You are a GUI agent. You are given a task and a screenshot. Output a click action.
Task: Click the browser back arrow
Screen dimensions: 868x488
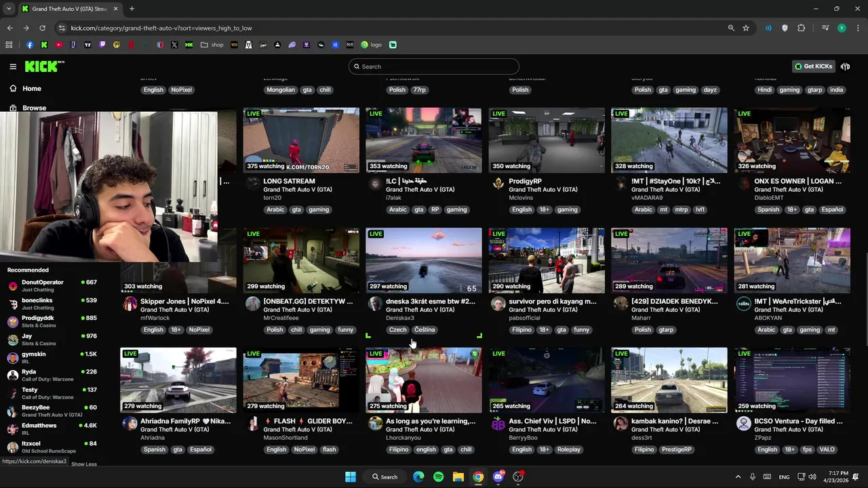pyautogui.click(x=9, y=28)
